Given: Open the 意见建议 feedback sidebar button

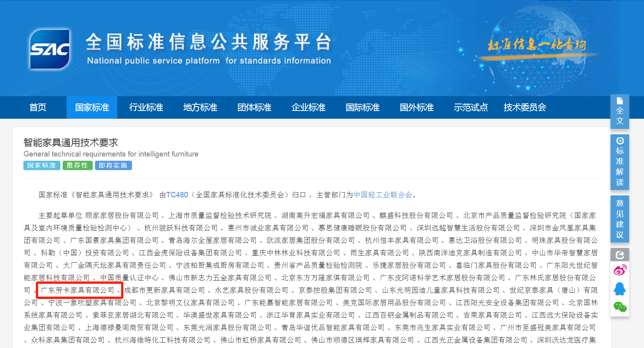Looking at the screenshot, I should click(x=619, y=219).
